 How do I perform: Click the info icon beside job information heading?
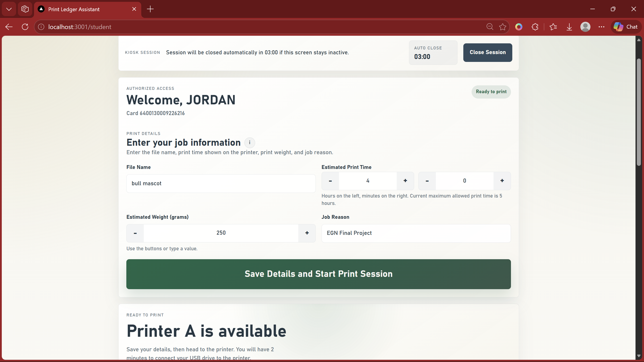click(250, 143)
